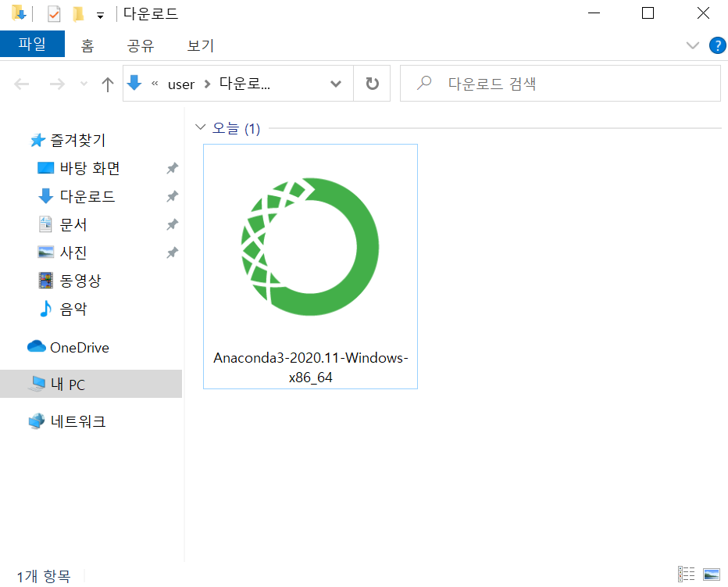
Task: Go forward with the right arrow
Action: click(57, 84)
